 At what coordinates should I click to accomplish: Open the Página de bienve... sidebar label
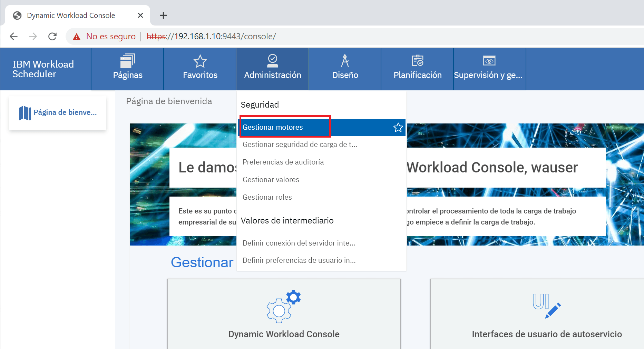[65, 112]
